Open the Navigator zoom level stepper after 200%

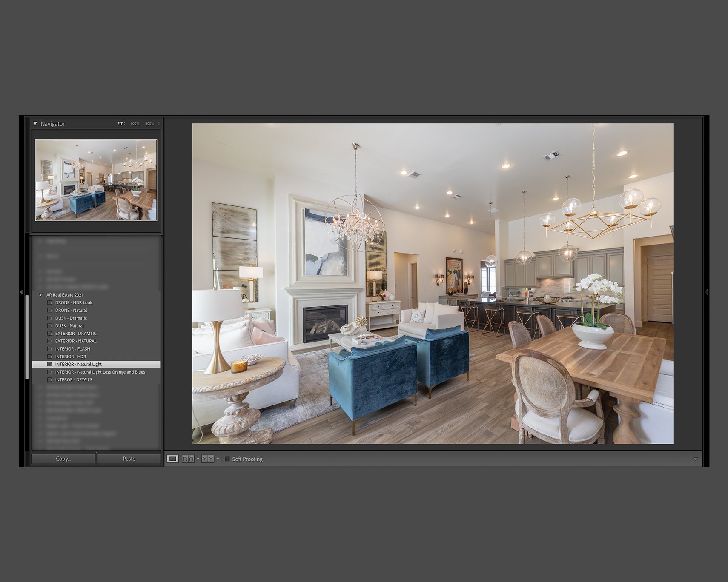tap(159, 123)
